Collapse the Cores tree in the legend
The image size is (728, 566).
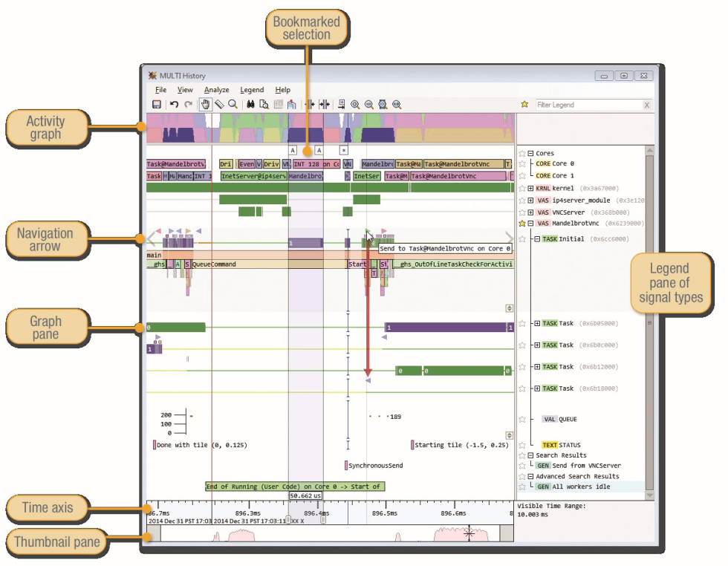530,153
